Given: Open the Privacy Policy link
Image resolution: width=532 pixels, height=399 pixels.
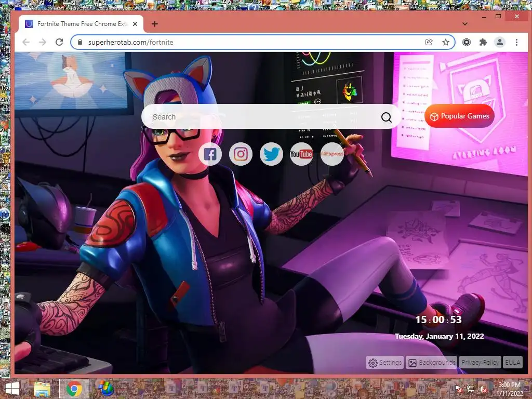Looking at the screenshot, I should tap(480, 362).
